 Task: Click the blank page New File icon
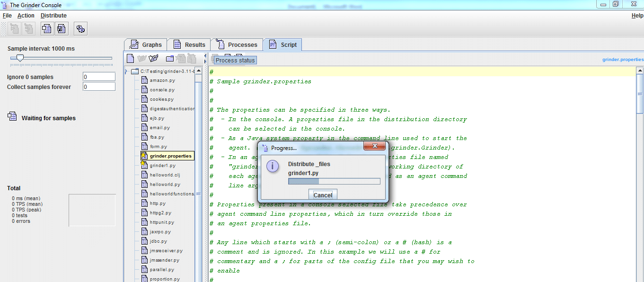[x=130, y=58]
